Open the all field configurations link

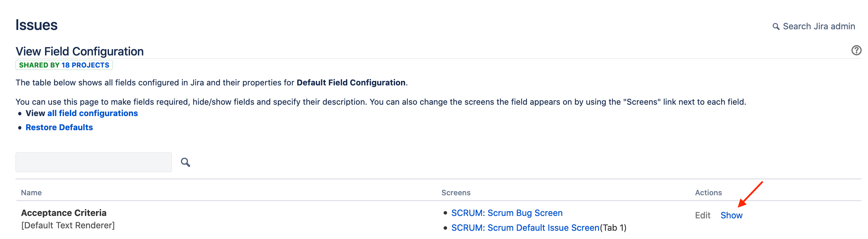[93, 113]
